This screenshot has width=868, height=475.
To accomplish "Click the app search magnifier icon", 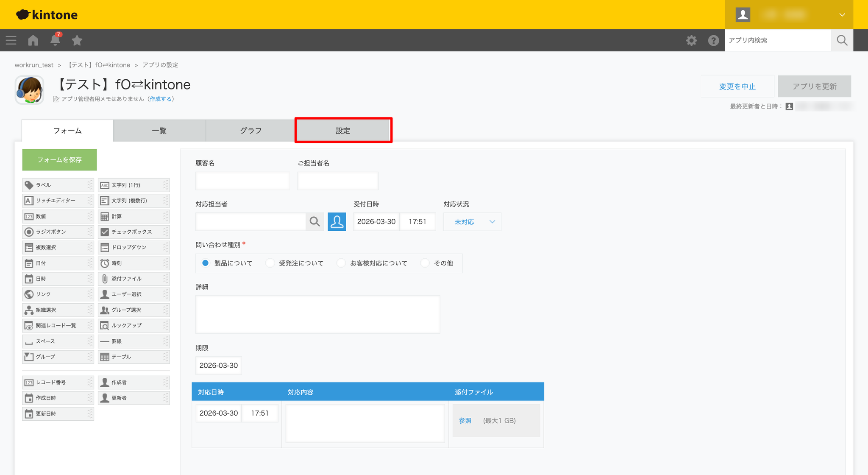I will pyautogui.click(x=842, y=40).
